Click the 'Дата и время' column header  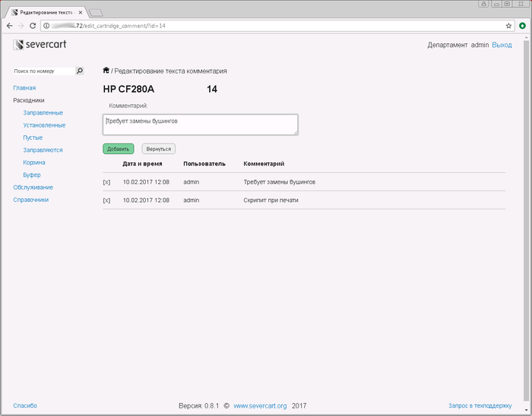tap(143, 164)
